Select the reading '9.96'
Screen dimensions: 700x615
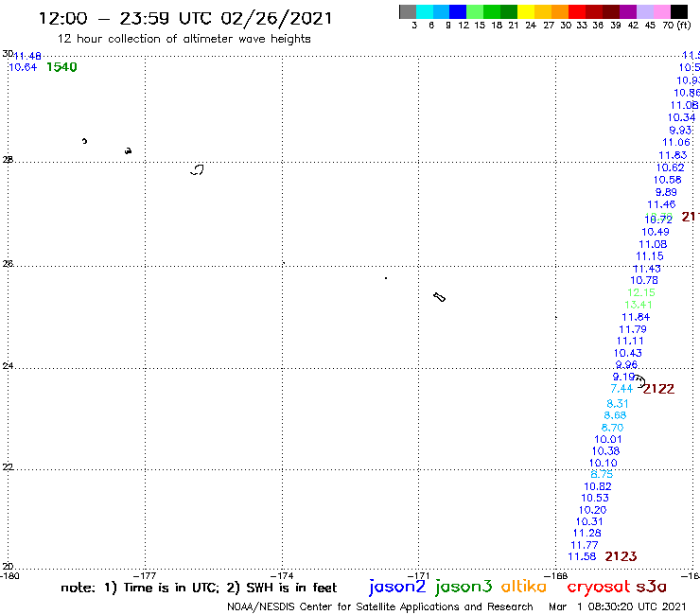pyautogui.click(x=626, y=365)
